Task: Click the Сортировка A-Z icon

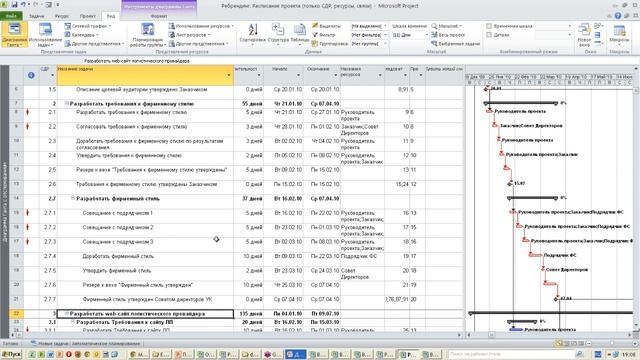Action: (x=253, y=30)
